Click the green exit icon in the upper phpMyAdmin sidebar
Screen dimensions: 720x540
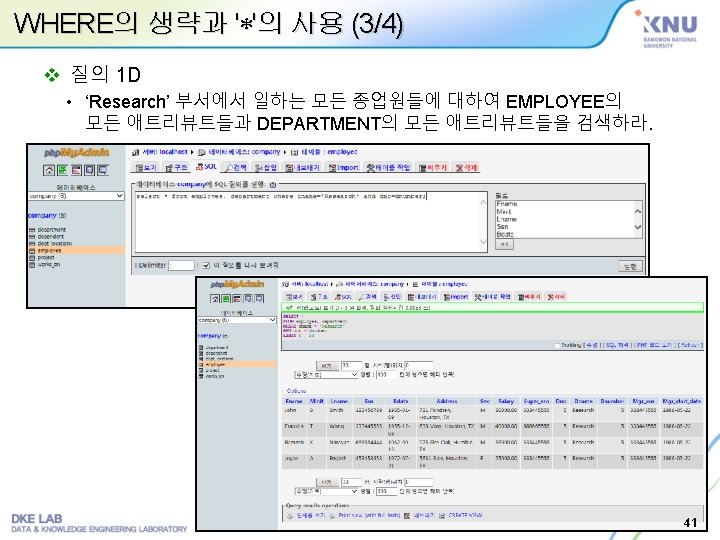point(62,170)
